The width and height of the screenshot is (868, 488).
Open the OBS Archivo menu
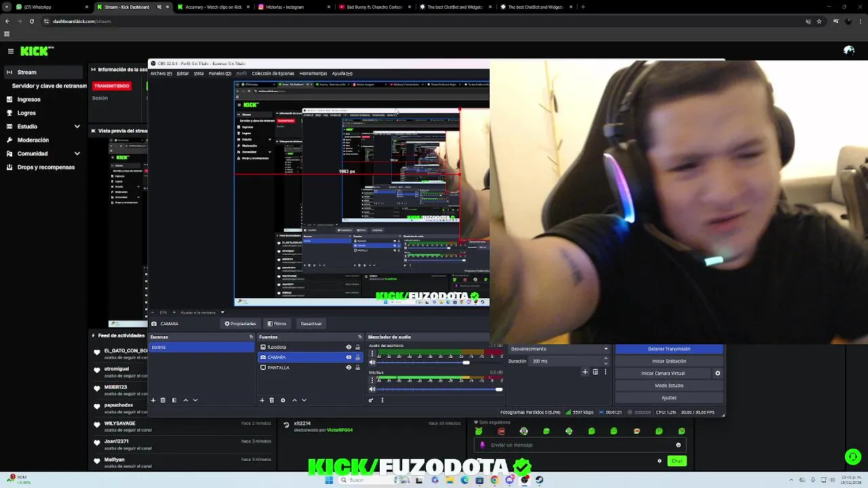(161, 73)
